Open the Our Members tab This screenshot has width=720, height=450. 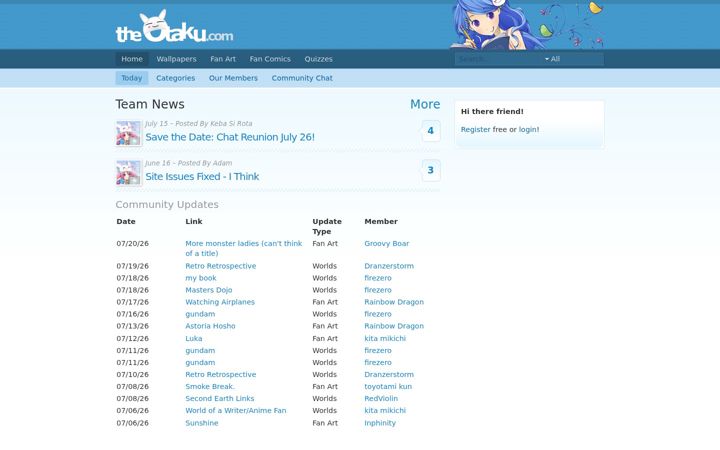233,78
